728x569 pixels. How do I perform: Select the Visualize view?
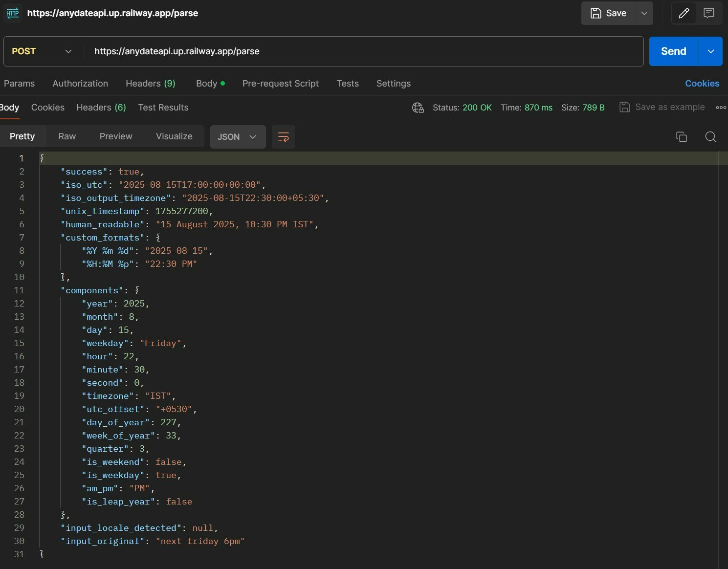click(x=174, y=136)
